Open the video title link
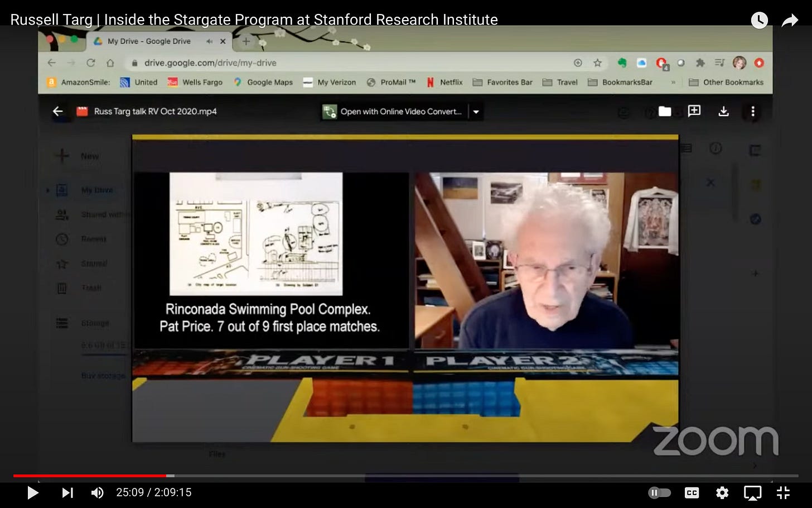Image resolution: width=812 pixels, height=508 pixels. click(x=254, y=20)
